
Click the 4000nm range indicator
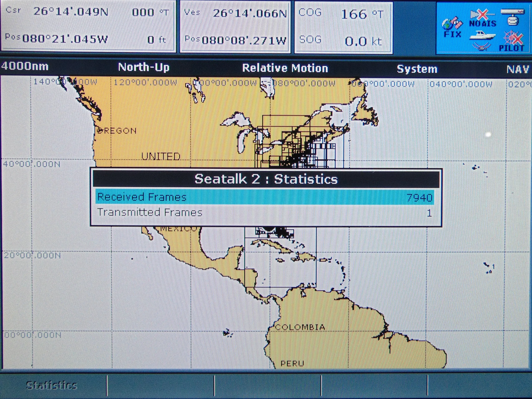(25, 66)
